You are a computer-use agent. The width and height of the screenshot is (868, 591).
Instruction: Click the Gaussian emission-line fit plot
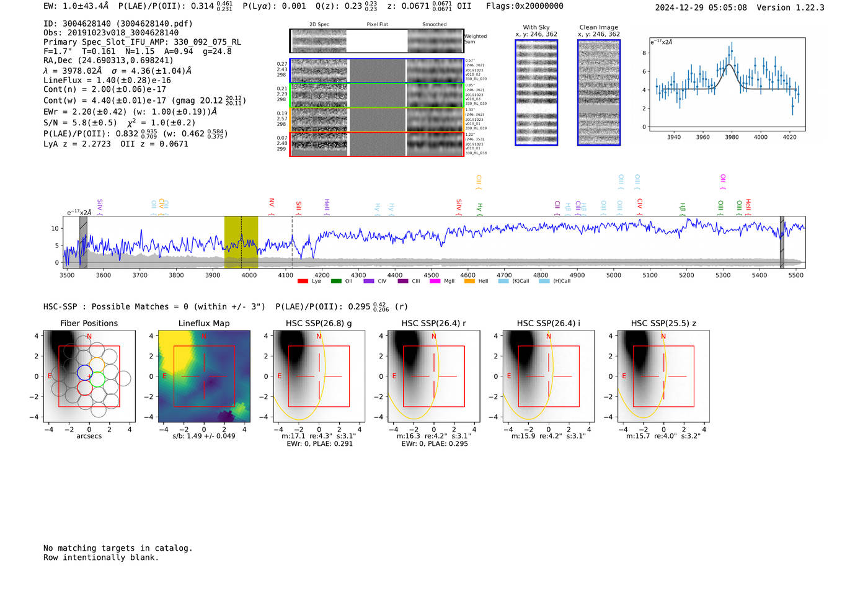(727, 84)
